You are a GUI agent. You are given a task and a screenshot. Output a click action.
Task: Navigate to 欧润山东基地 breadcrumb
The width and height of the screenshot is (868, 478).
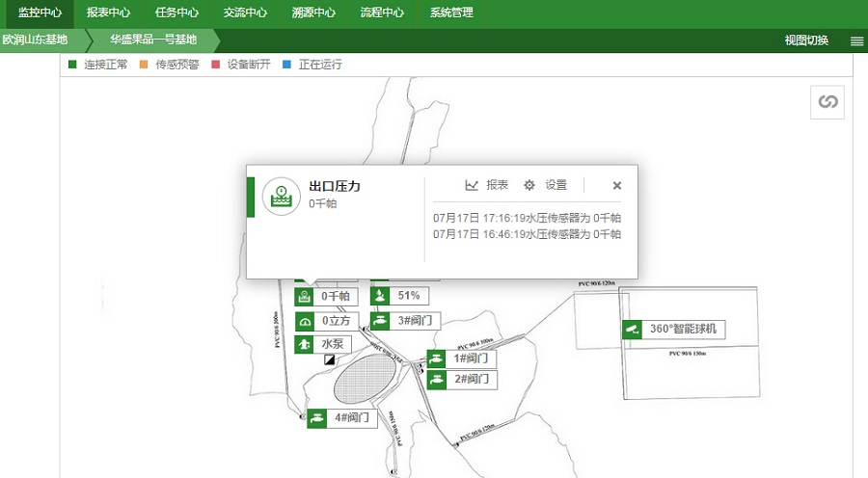point(35,40)
